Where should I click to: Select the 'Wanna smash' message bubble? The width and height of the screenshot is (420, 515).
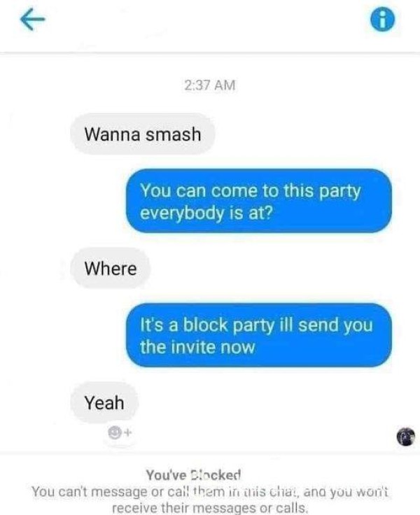click(x=142, y=134)
